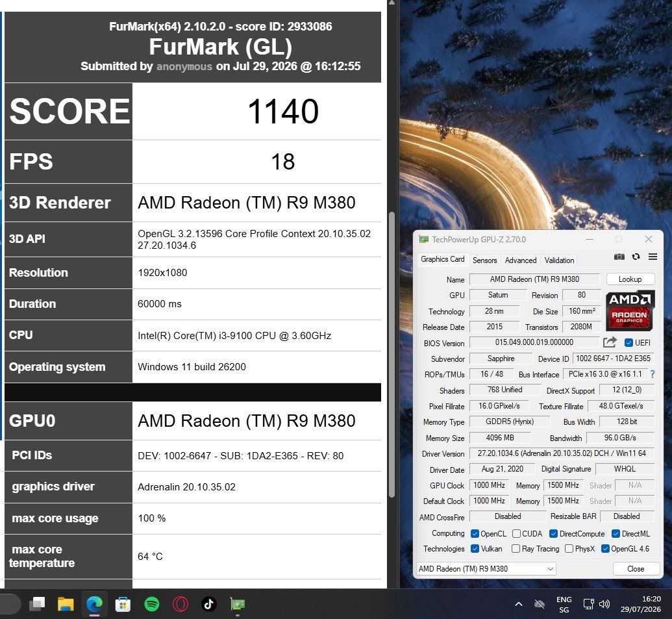Toggle the DirectCompute checkbox
This screenshot has height=619, width=672.
pos(553,534)
